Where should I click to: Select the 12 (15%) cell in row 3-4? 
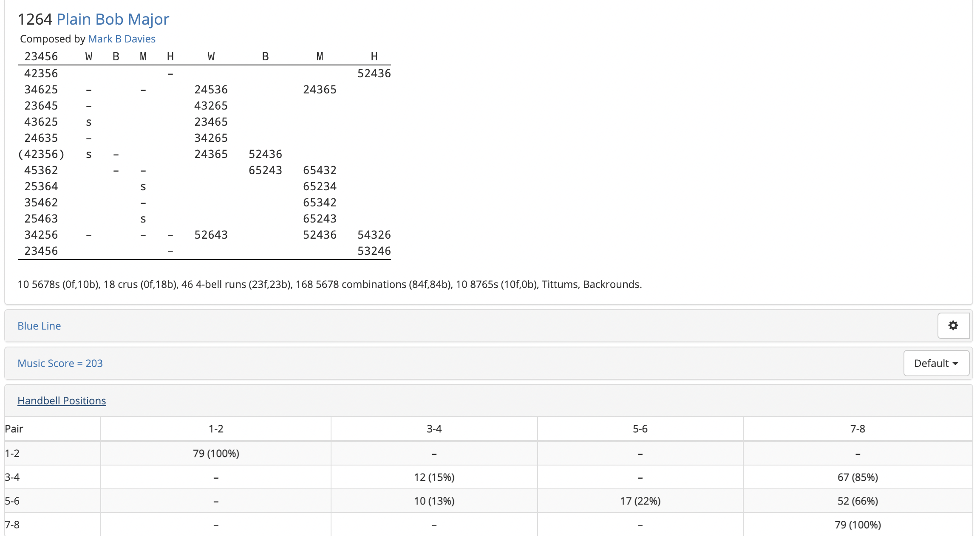[x=434, y=477]
